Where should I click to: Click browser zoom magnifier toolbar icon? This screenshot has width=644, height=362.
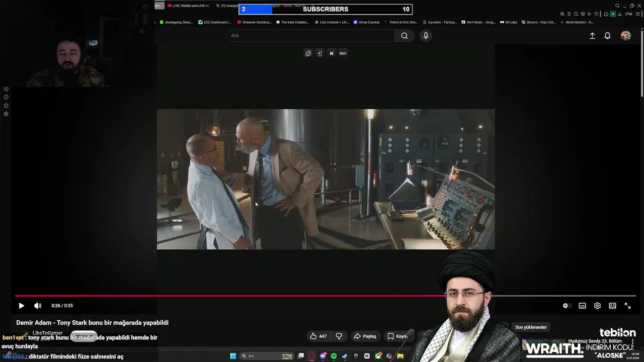tap(562, 14)
